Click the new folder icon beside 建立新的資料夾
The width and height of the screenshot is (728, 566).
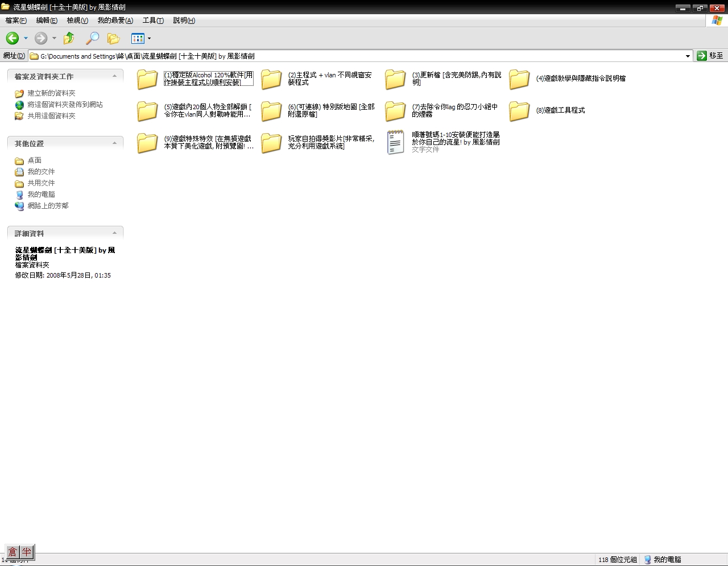coord(19,93)
